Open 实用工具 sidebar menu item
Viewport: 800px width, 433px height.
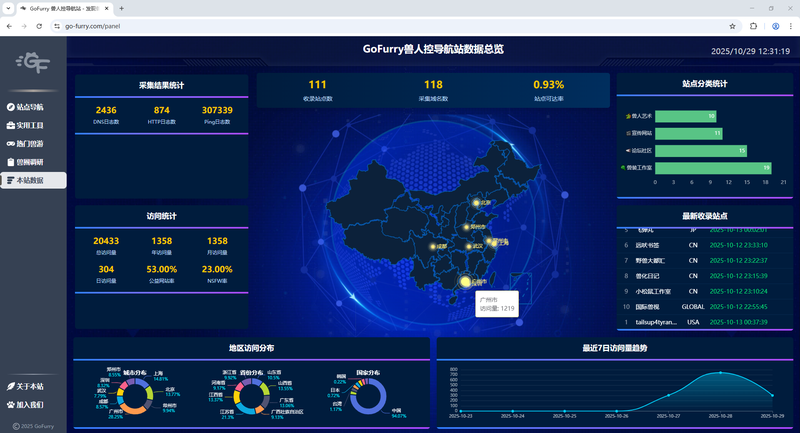(30, 125)
